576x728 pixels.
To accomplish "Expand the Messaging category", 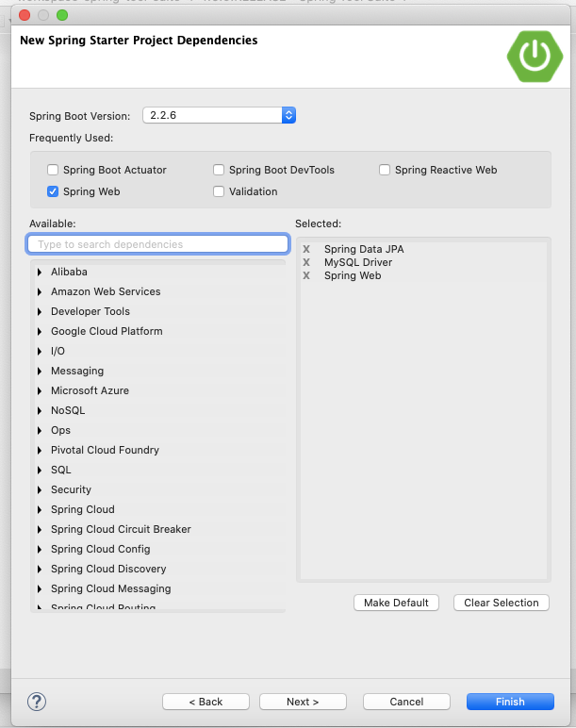I will point(40,371).
